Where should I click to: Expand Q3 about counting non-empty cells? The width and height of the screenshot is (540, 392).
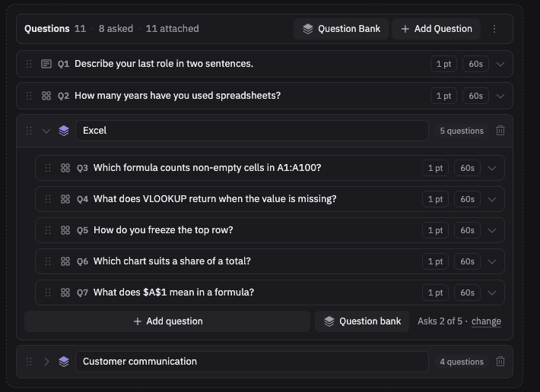(x=492, y=168)
